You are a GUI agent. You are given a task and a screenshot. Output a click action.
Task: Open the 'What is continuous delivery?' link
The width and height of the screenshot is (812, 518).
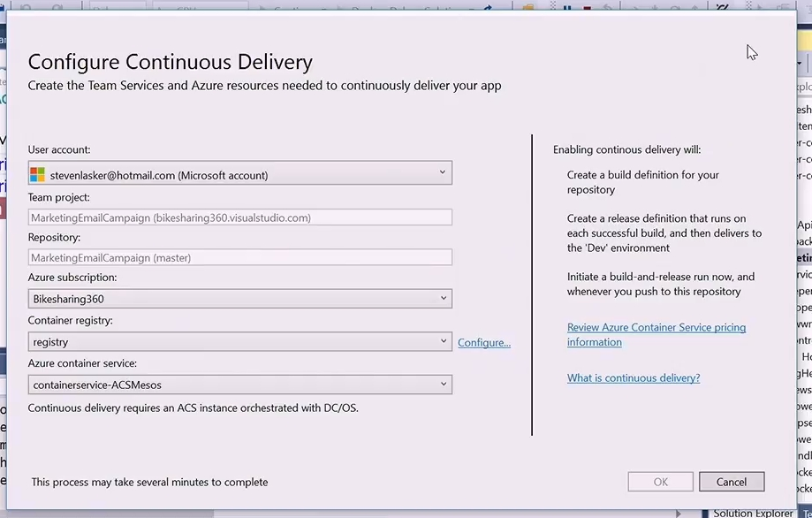[x=633, y=378]
